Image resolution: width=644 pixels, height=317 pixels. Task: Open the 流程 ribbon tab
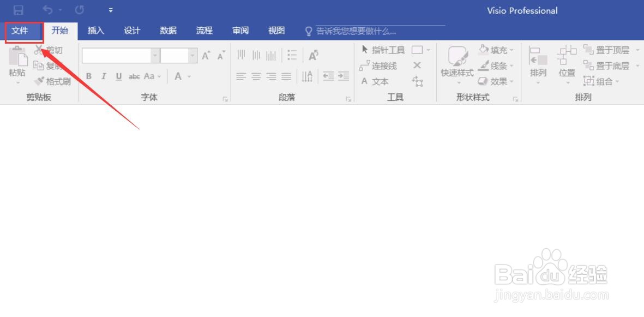coord(204,31)
